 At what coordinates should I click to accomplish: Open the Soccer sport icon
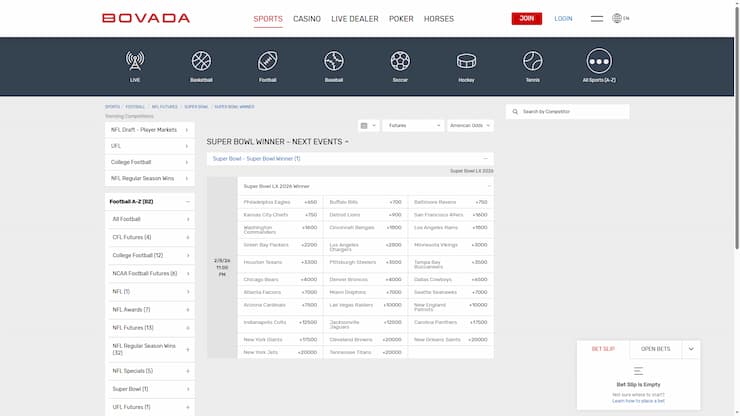400,62
